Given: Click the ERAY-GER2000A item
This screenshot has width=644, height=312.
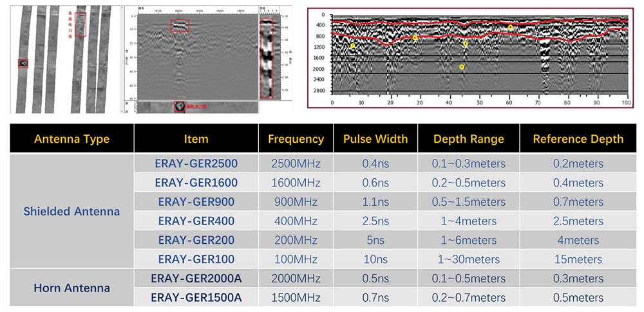Looking at the screenshot, I should [x=196, y=279].
